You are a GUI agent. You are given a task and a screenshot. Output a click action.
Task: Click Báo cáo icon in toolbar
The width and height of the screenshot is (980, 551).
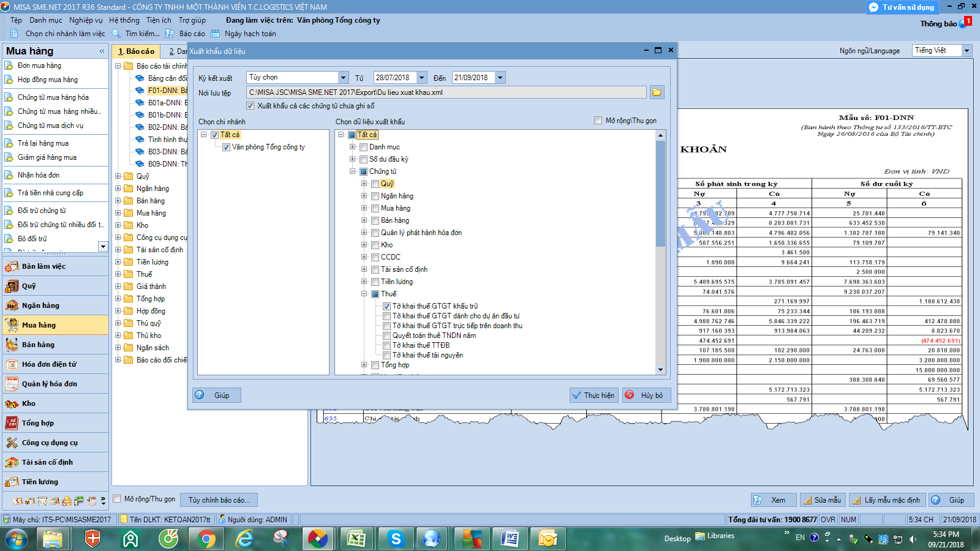pos(170,34)
